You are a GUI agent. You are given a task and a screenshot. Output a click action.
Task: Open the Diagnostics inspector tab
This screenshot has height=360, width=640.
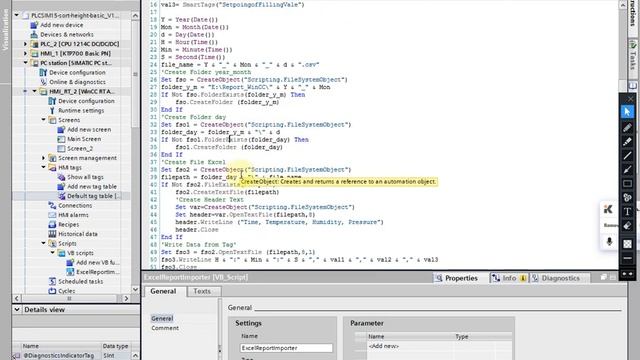560,278
